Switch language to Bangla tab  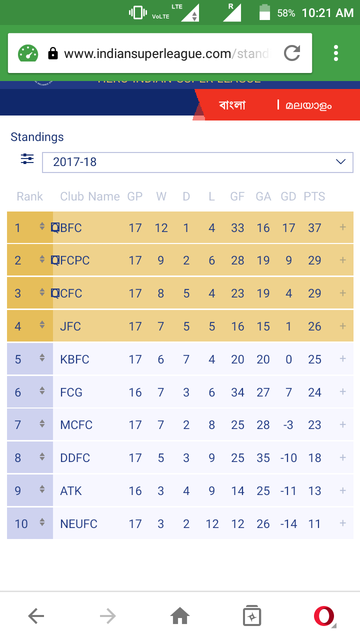(232, 105)
